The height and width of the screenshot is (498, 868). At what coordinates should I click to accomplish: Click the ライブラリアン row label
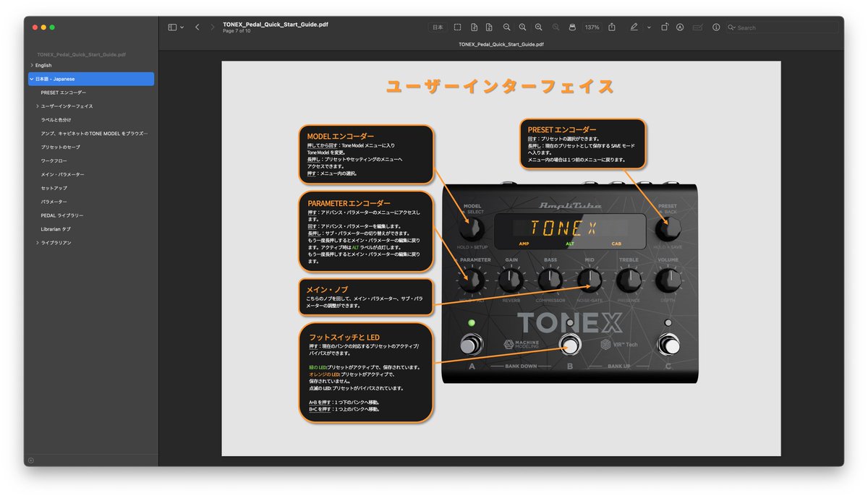tap(56, 243)
